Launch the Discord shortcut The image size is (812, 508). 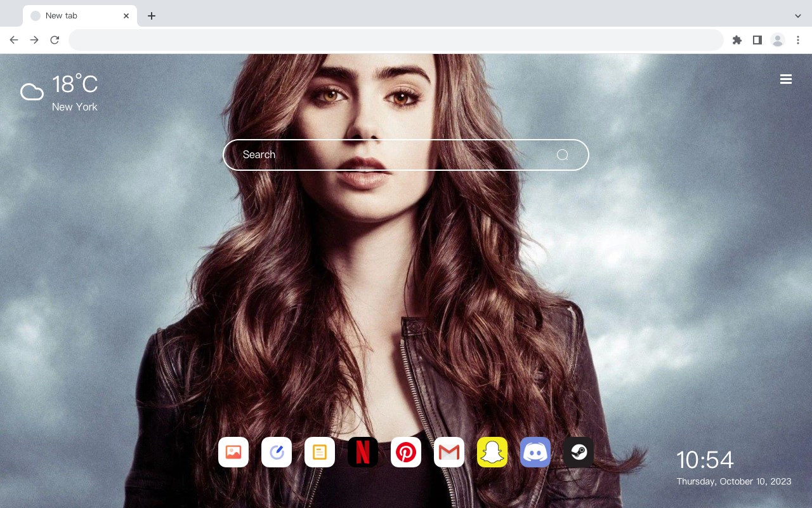click(535, 452)
